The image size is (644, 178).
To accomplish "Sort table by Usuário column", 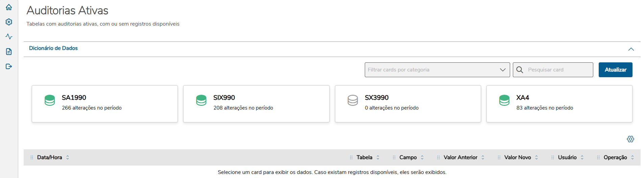I will [582, 157].
